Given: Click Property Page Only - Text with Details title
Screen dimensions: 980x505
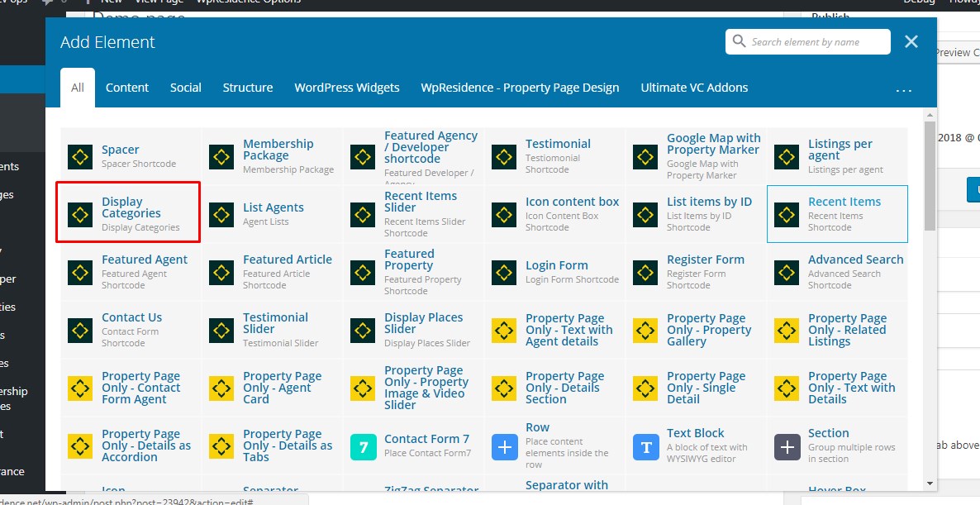Looking at the screenshot, I should [851, 388].
